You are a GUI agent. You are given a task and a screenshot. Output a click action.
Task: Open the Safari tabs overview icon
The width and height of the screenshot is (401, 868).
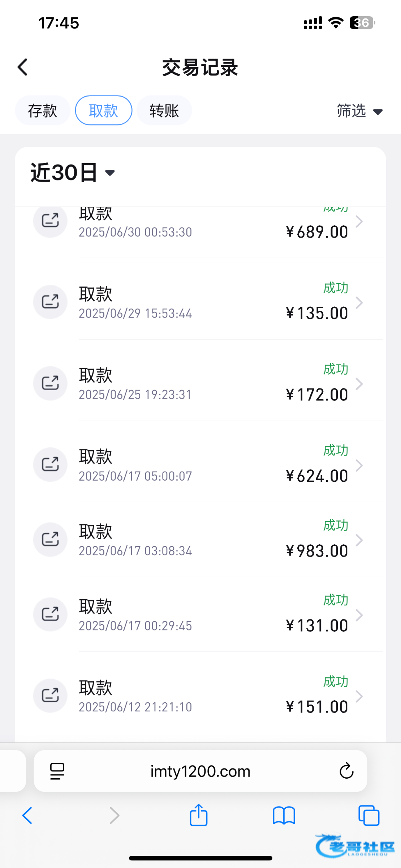369,816
